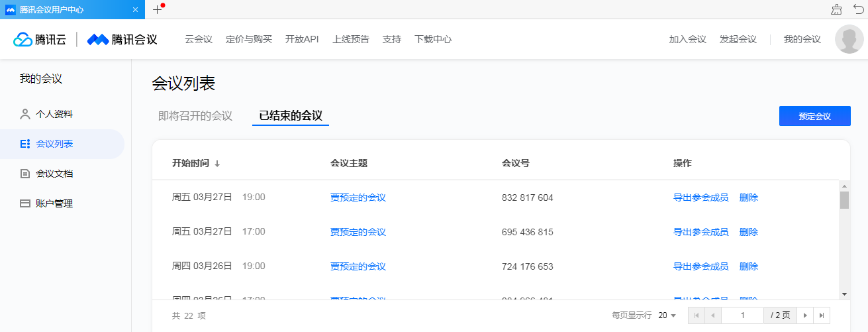This screenshot has height=332, width=868.
Task: Click the 预定会议 button
Action: [x=814, y=116]
